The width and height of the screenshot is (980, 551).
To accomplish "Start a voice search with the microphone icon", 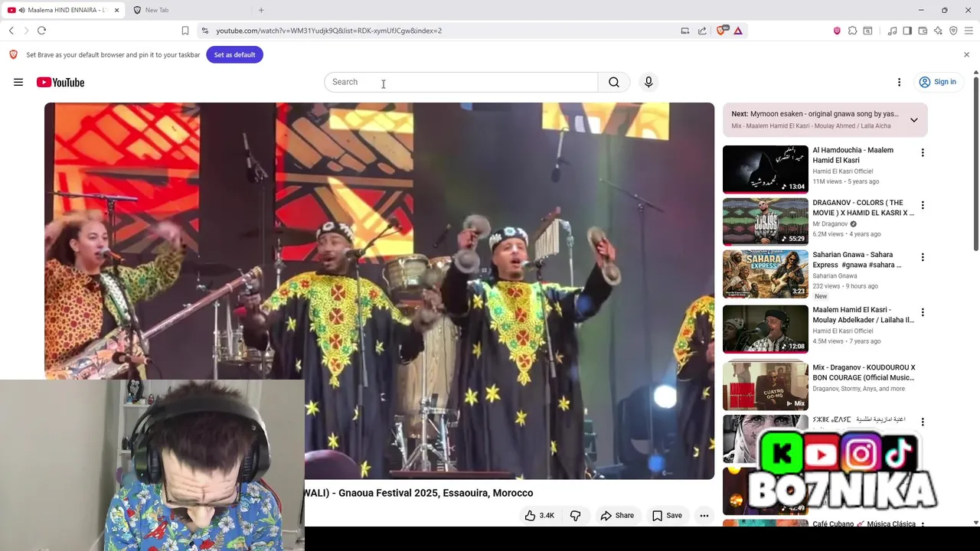I will tap(648, 82).
